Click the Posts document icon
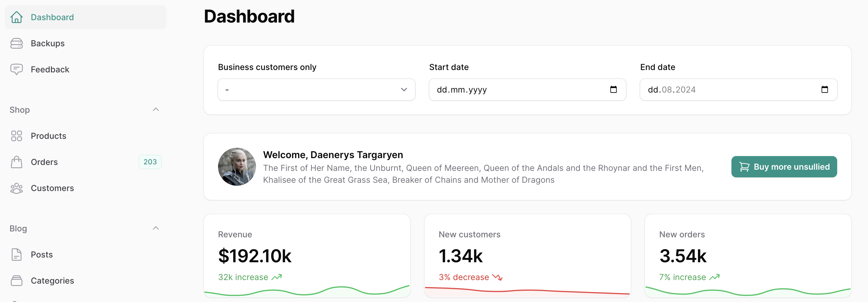 pyautogui.click(x=16, y=255)
